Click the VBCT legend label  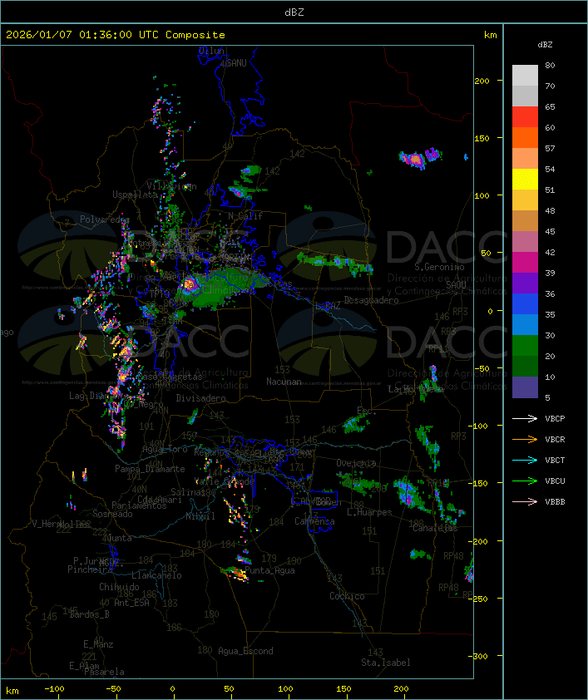pos(555,461)
